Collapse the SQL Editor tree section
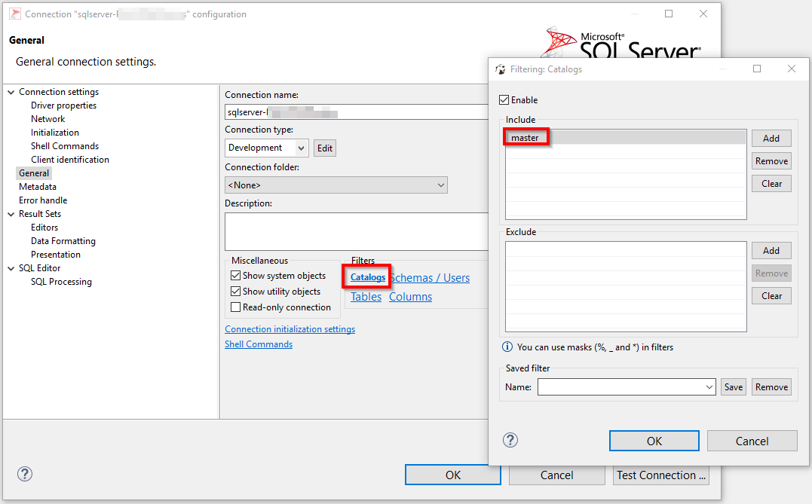This screenshot has height=504, width=812. 11,267
